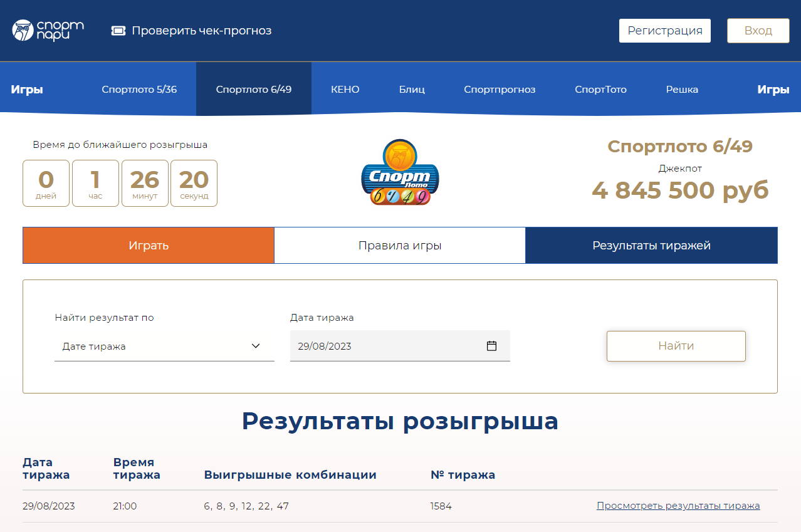Open the Решка game tab
Viewport: 801px width, 532px height.
pyautogui.click(x=682, y=89)
